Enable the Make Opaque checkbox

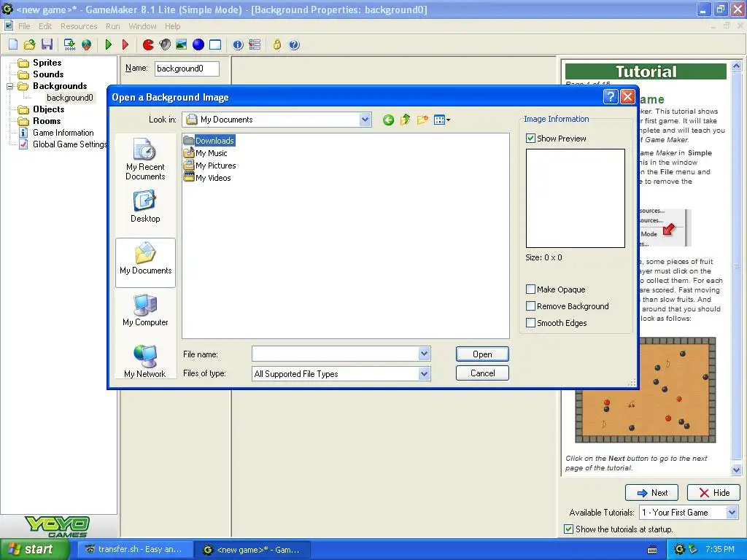pyautogui.click(x=530, y=289)
